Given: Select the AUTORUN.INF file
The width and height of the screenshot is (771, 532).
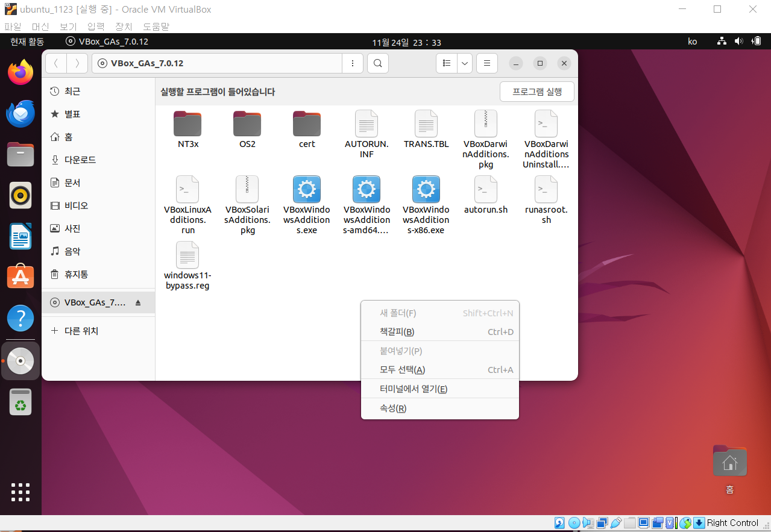Looking at the screenshot, I should (x=367, y=134).
